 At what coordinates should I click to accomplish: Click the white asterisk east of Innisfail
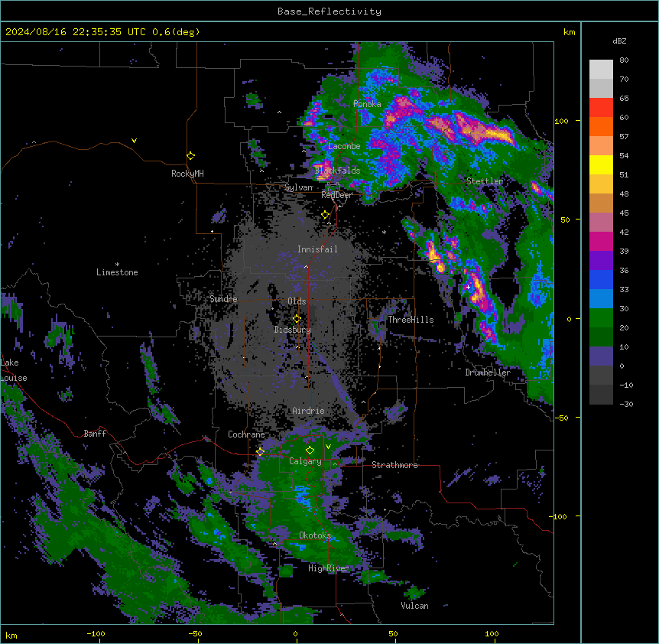[x=384, y=232]
